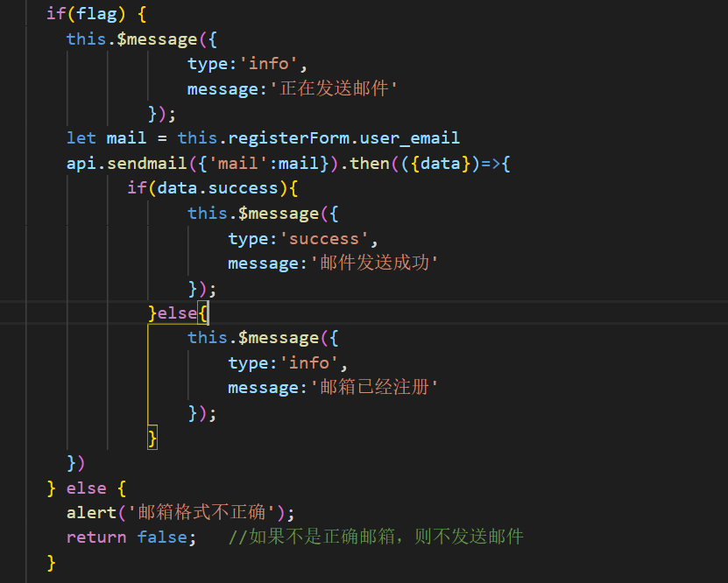Click the let keyword before mail
Viewport: 728px width, 583px height.
point(81,138)
